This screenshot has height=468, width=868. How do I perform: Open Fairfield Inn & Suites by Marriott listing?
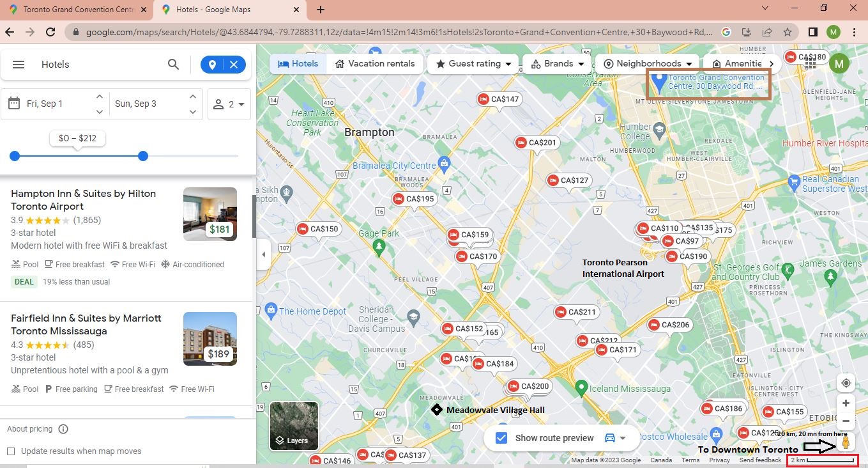pos(86,324)
